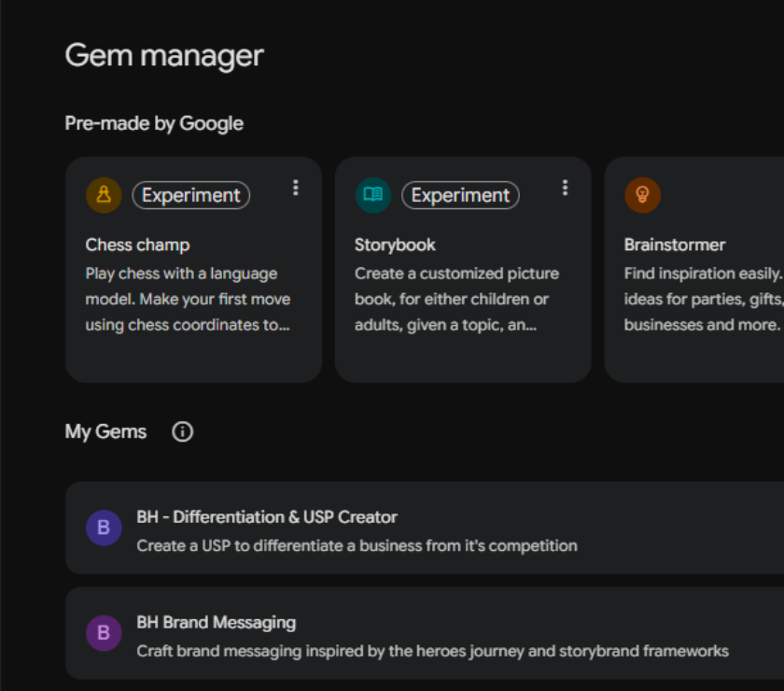Open the Storybook gem title
The image size is (784, 691).
point(395,245)
